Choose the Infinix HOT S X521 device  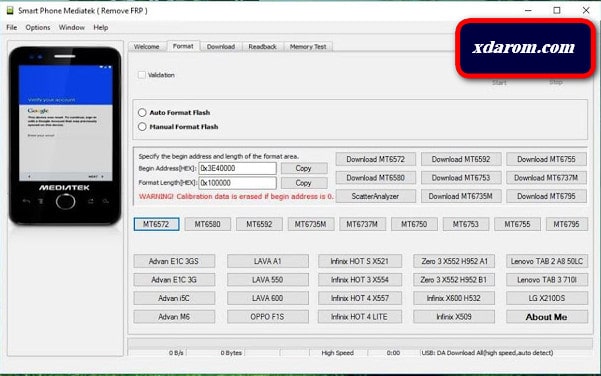click(360, 261)
